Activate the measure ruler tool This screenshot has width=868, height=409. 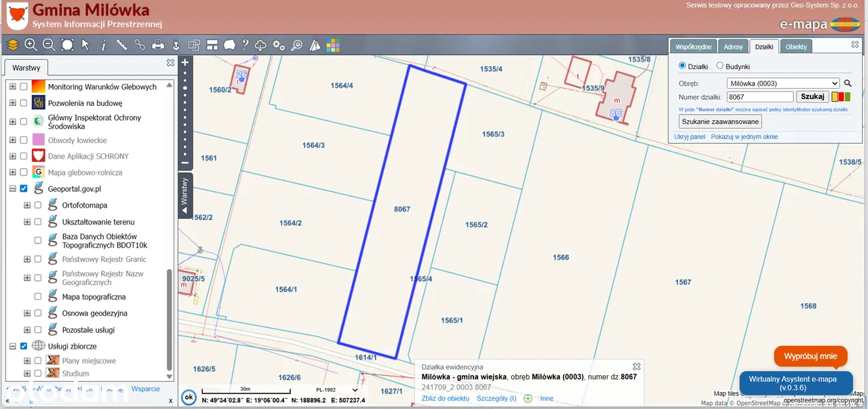(x=122, y=45)
